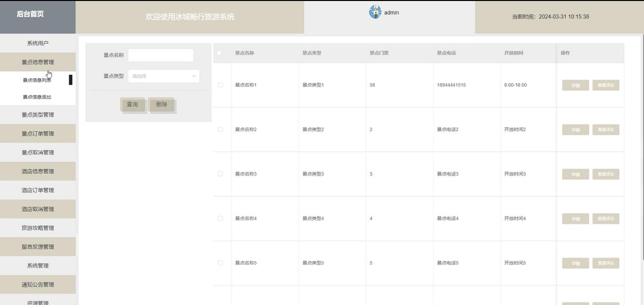Open the 留言反馈管理 sidebar menu
644x305 pixels.
(x=38, y=247)
